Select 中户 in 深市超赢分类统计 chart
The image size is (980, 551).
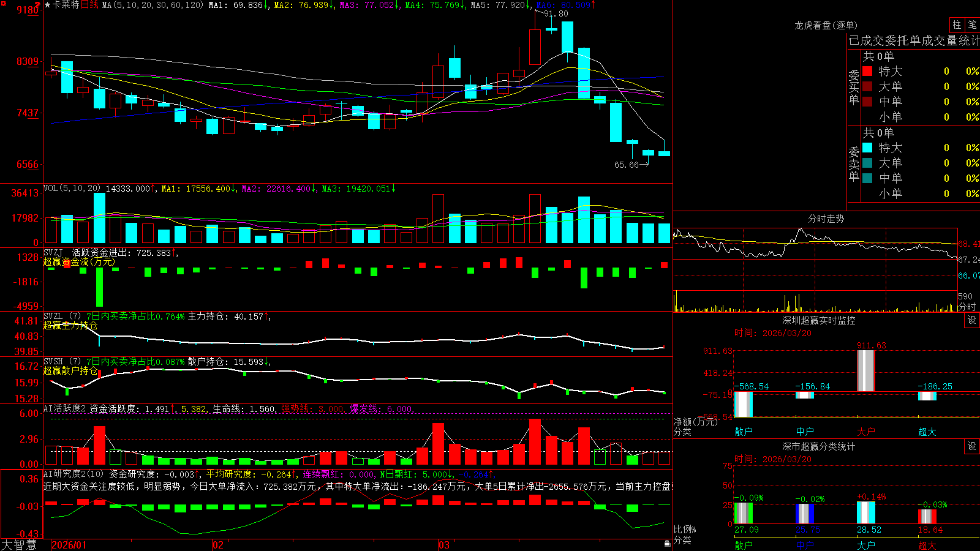tap(805, 545)
